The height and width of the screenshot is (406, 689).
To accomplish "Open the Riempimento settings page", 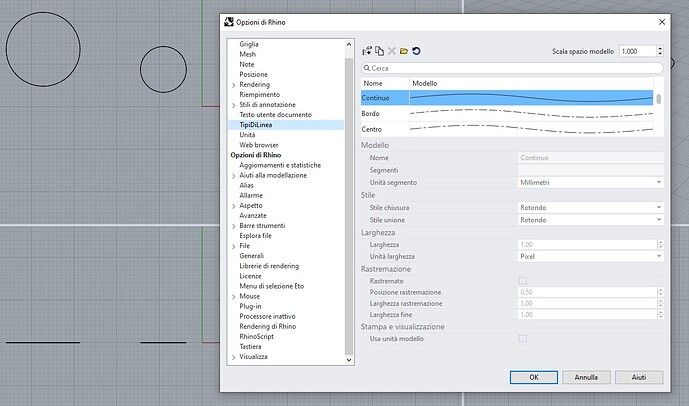I will (260, 94).
